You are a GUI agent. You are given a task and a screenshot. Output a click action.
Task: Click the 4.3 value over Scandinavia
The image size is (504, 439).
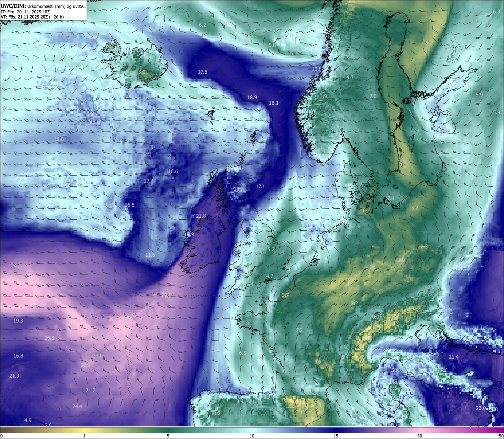tap(350, 78)
